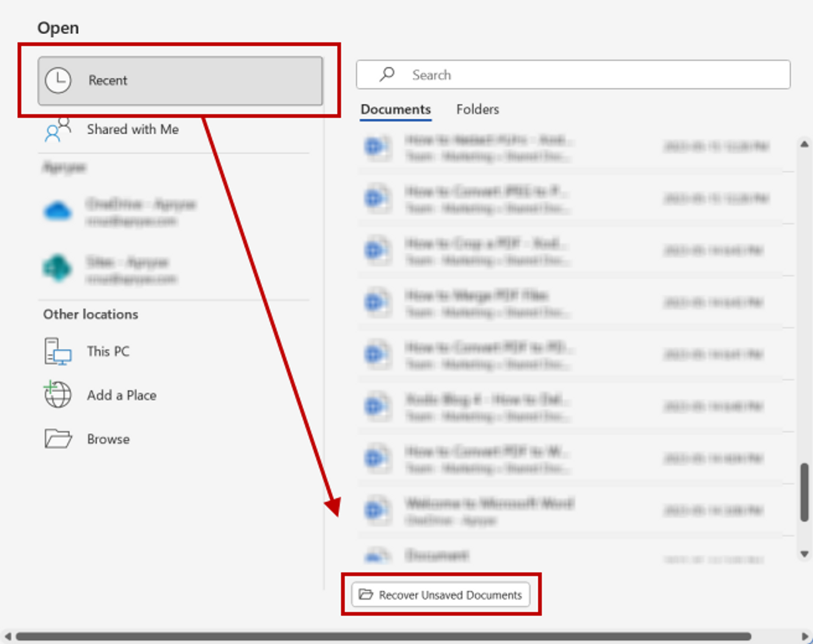Open Shared with Me
This screenshot has height=644, width=813.
133,129
